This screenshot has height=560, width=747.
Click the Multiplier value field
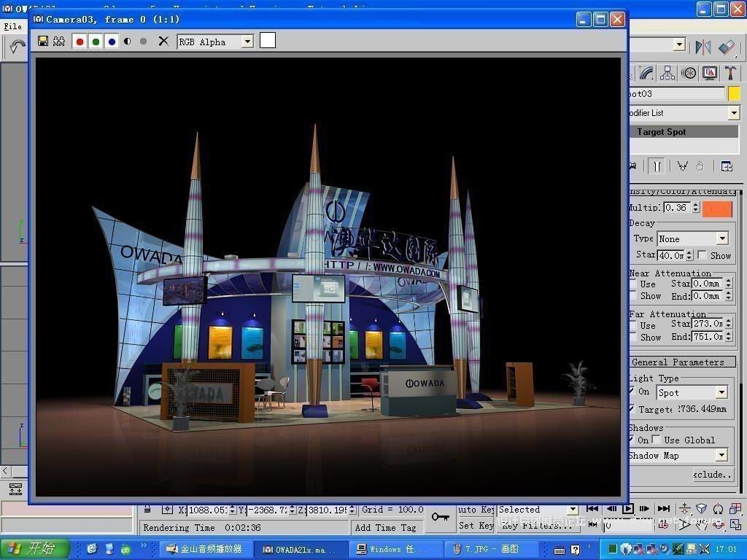(x=677, y=208)
